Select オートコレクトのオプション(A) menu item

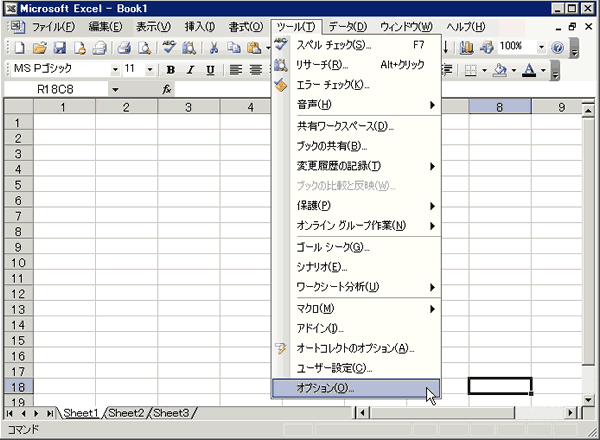tap(356, 348)
